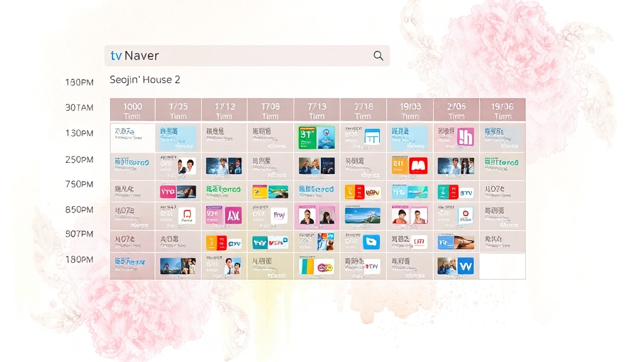The height and width of the screenshot is (362, 644).
Task: Select the 7/18 column header
Action: coord(364,110)
